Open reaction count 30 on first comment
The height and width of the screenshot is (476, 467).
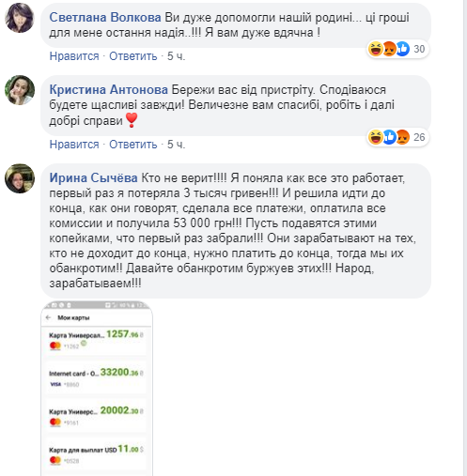[x=419, y=49]
